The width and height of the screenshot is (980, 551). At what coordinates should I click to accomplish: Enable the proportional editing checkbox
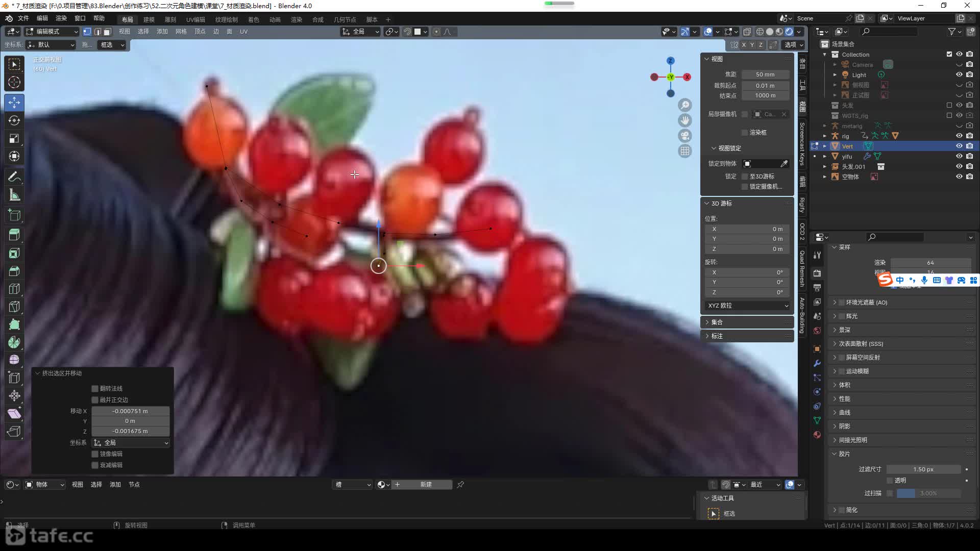click(95, 465)
